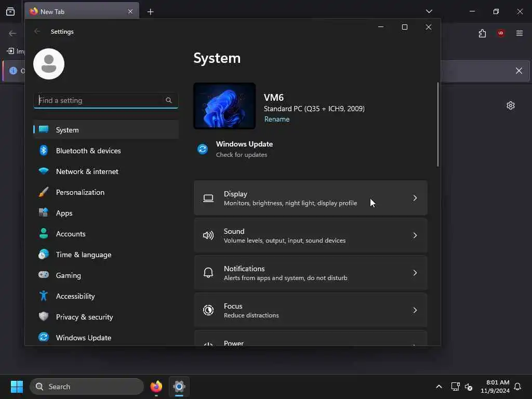This screenshot has width=532, height=399.
Task: Click the muted volume tray icon
Action: [469, 387]
